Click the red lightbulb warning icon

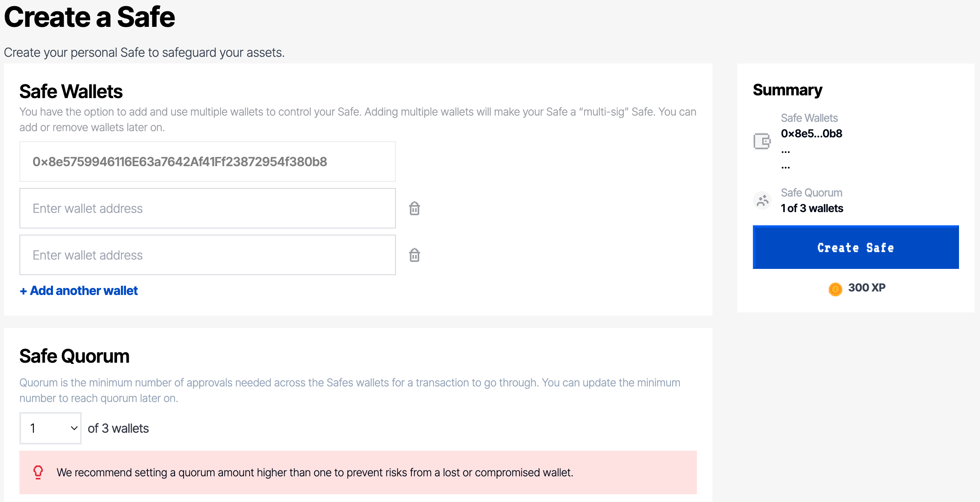pyautogui.click(x=38, y=472)
